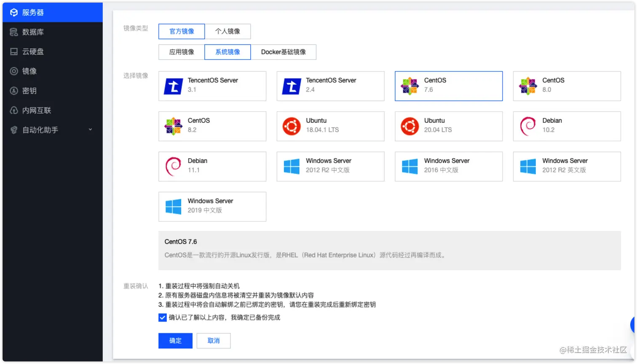Choose the Debian 11.1 version text
Screen dimensions: 637x364
194,170
